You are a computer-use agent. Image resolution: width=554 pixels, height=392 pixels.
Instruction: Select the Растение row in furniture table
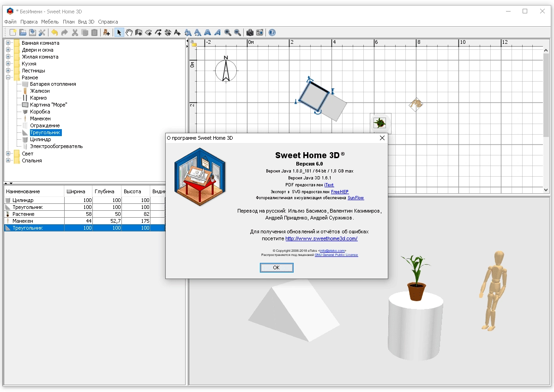(84, 214)
